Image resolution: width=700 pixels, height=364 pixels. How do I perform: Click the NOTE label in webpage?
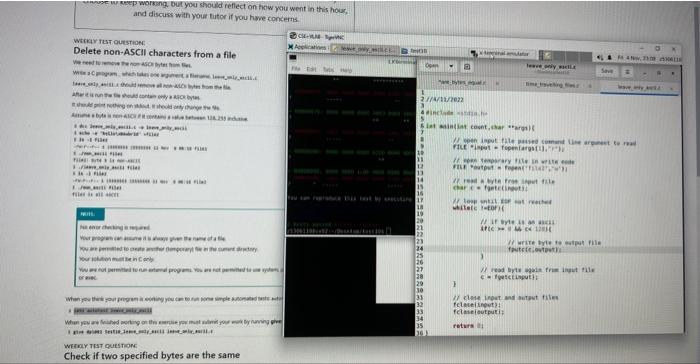pos(90,214)
